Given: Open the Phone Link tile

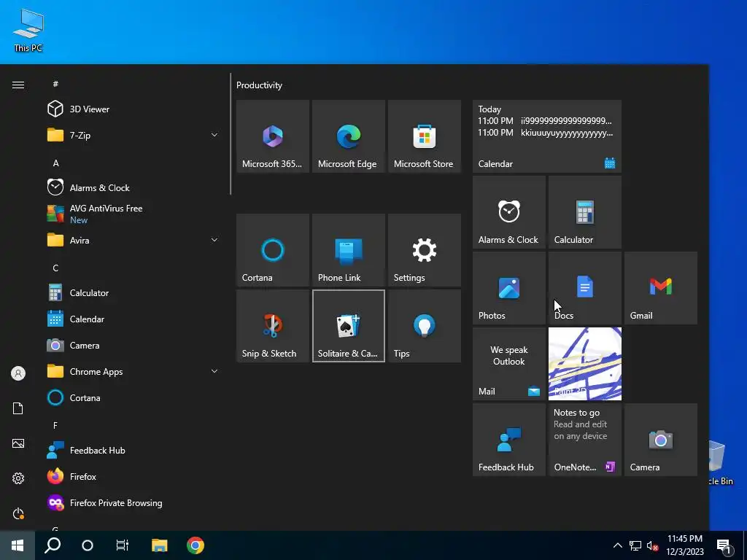Looking at the screenshot, I should pos(348,250).
